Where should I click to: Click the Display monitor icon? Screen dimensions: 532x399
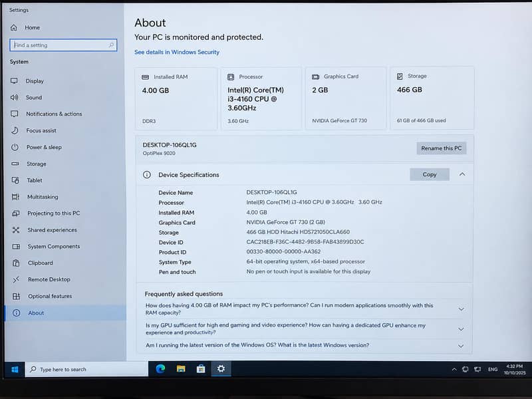tap(14, 80)
